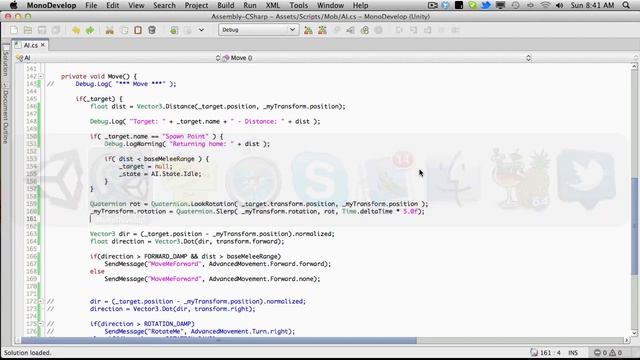Click the first Build icon right of Debug
640x360 pixels.
308,30
